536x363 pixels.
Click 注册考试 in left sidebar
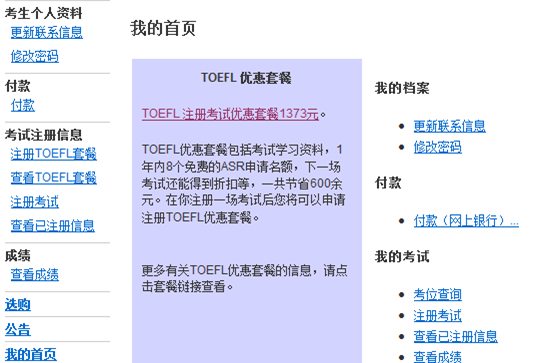tap(35, 202)
